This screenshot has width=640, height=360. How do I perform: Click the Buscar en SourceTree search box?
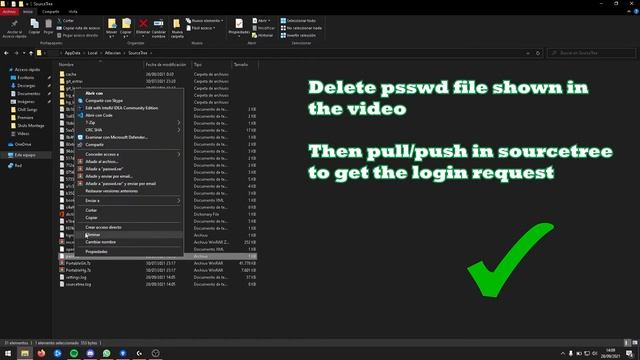(591, 53)
